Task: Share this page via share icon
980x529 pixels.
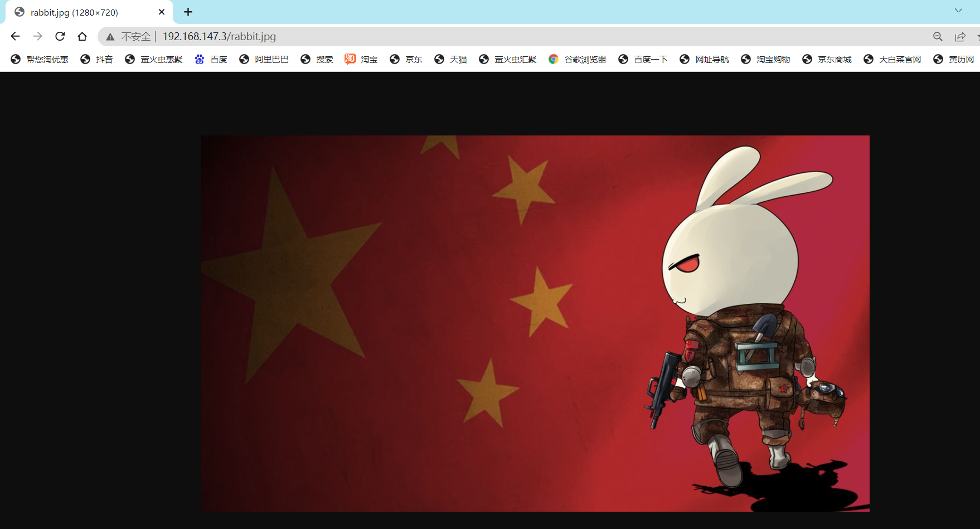Action: (x=960, y=36)
